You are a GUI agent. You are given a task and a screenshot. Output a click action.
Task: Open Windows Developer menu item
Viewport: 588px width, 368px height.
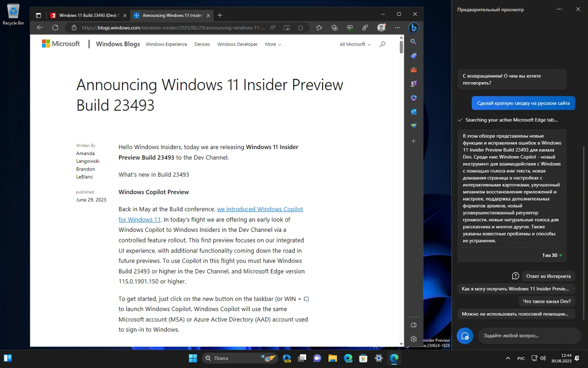pos(237,44)
